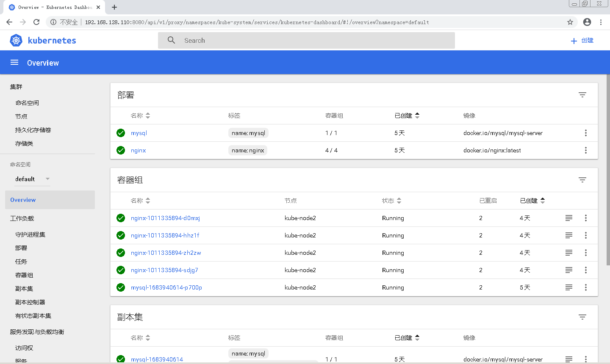Open the mysql deployment link
The image size is (610, 364).
point(139,133)
